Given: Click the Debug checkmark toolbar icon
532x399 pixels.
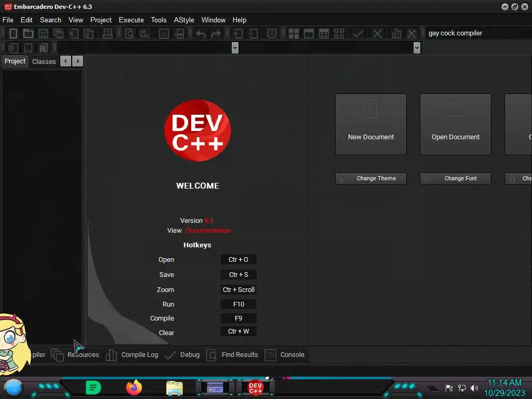Looking at the screenshot, I should pyautogui.click(x=358, y=33).
